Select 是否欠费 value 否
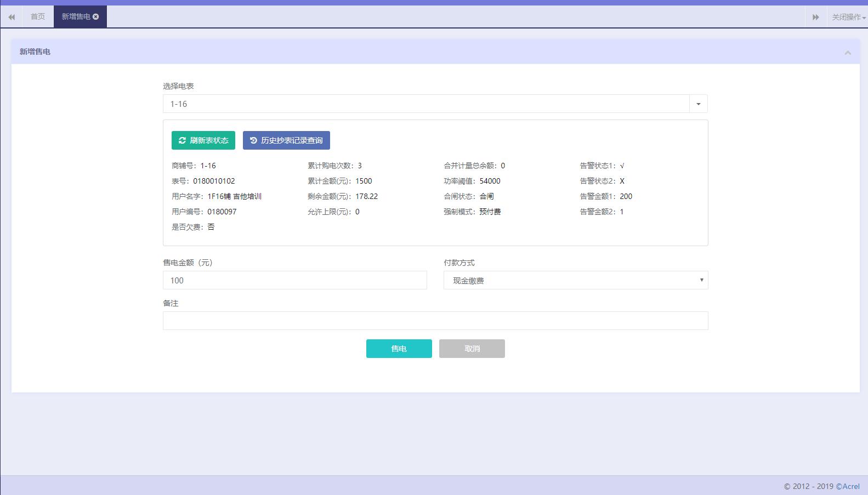Viewport: 868px width, 495px height. pyautogui.click(x=211, y=227)
